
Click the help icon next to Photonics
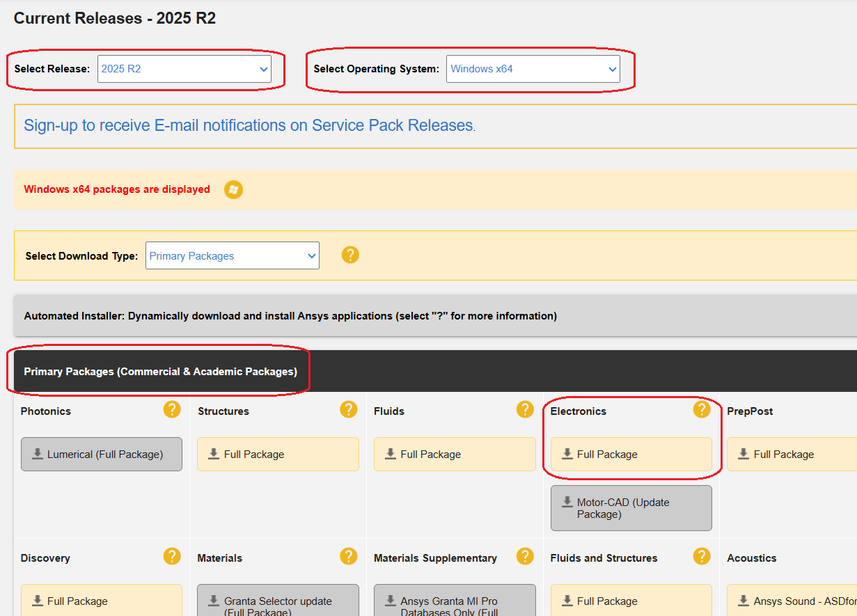pyautogui.click(x=172, y=410)
